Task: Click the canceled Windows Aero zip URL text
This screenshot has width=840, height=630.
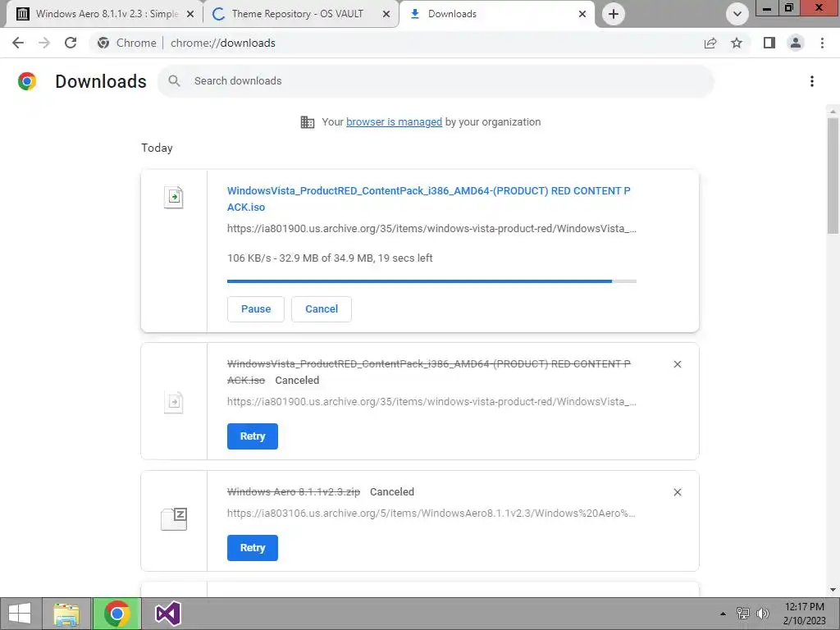Action: [x=431, y=514]
